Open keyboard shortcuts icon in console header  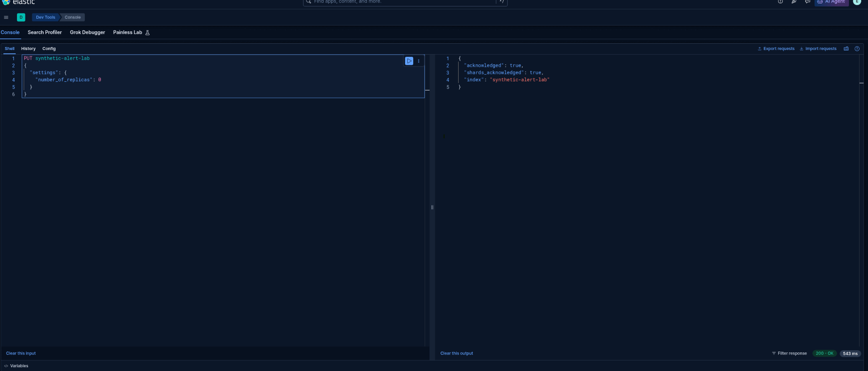[x=846, y=49]
